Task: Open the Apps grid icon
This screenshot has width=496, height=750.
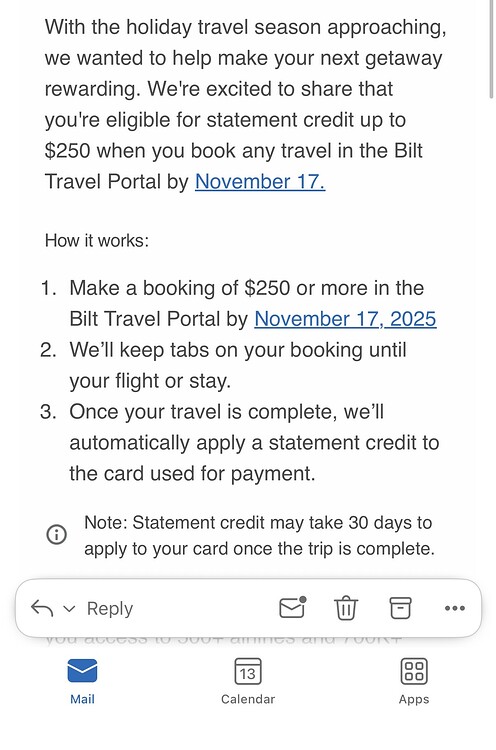Action: (414, 681)
